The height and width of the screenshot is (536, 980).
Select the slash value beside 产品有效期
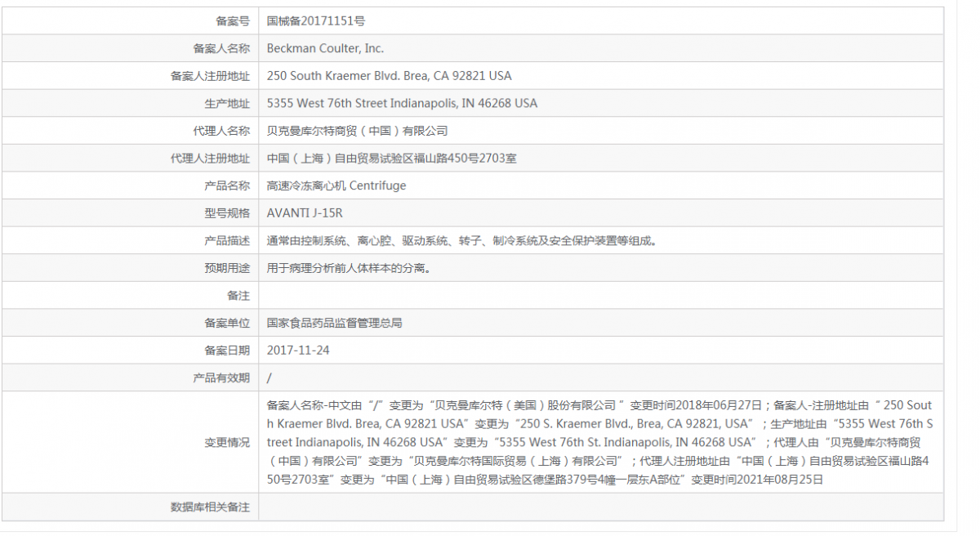coord(269,378)
